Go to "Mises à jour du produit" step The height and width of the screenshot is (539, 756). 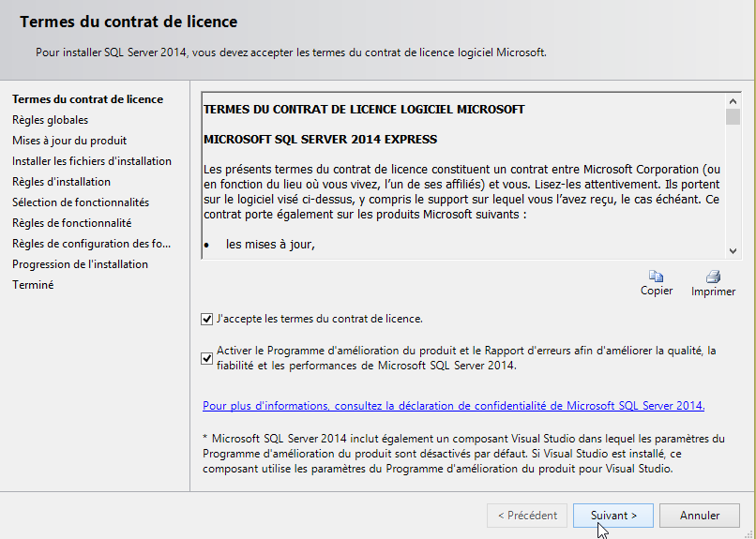(x=69, y=141)
